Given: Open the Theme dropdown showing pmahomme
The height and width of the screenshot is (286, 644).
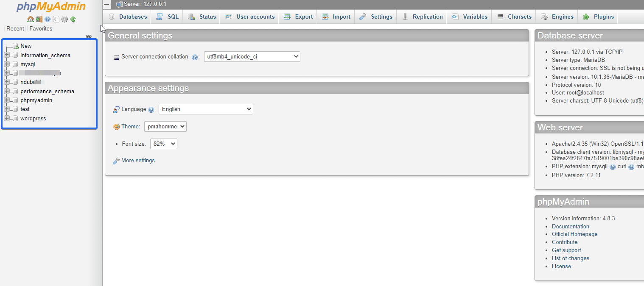Looking at the screenshot, I should pyautogui.click(x=165, y=126).
